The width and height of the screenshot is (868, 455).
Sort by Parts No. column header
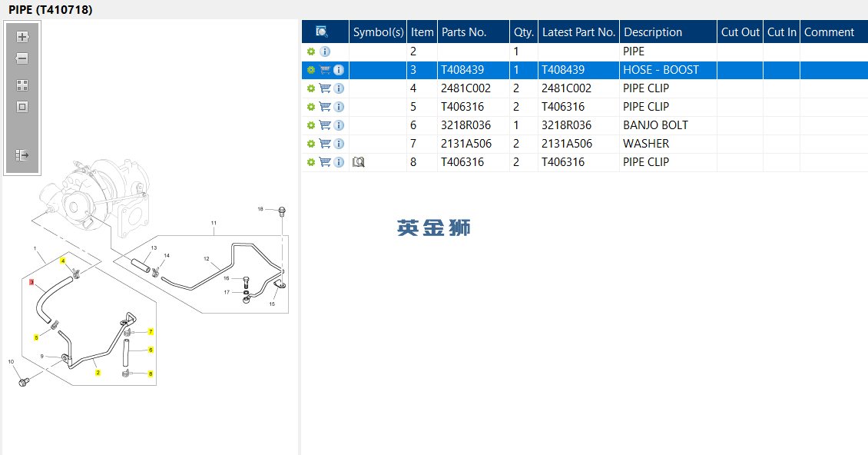tap(473, 32)
